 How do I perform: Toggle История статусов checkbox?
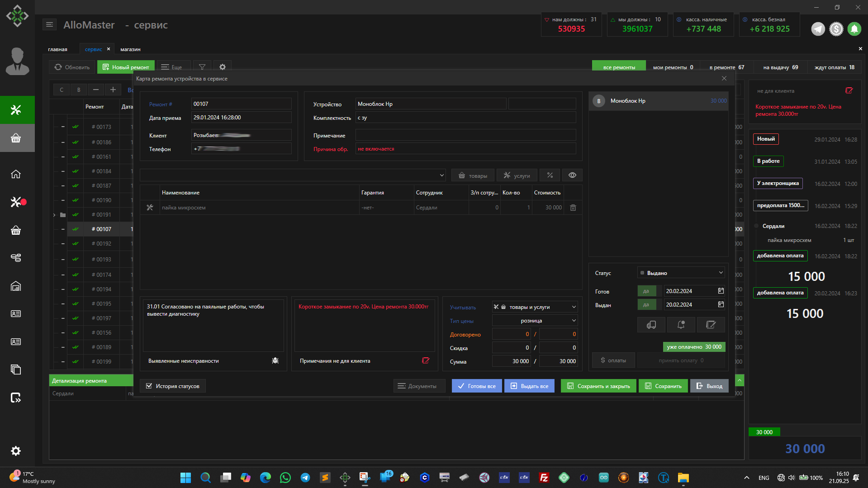149,386
